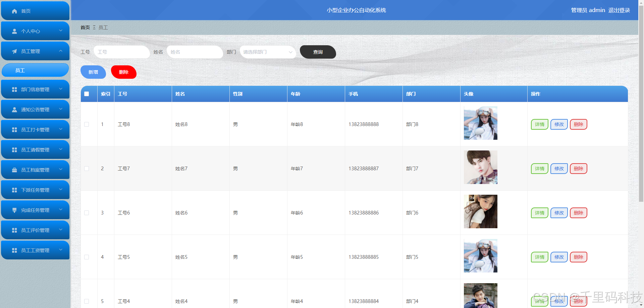This screenshot has height=308, width=644.
Task: Click 修改 for 工号8 row
Action: (559, 124)
